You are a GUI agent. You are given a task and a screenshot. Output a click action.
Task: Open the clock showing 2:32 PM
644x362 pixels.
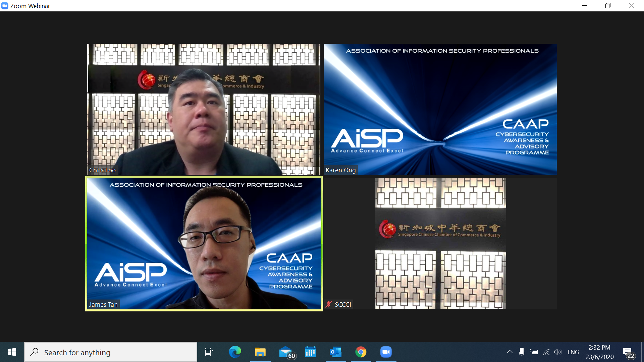pyautogui.click(x=600, y=352)
